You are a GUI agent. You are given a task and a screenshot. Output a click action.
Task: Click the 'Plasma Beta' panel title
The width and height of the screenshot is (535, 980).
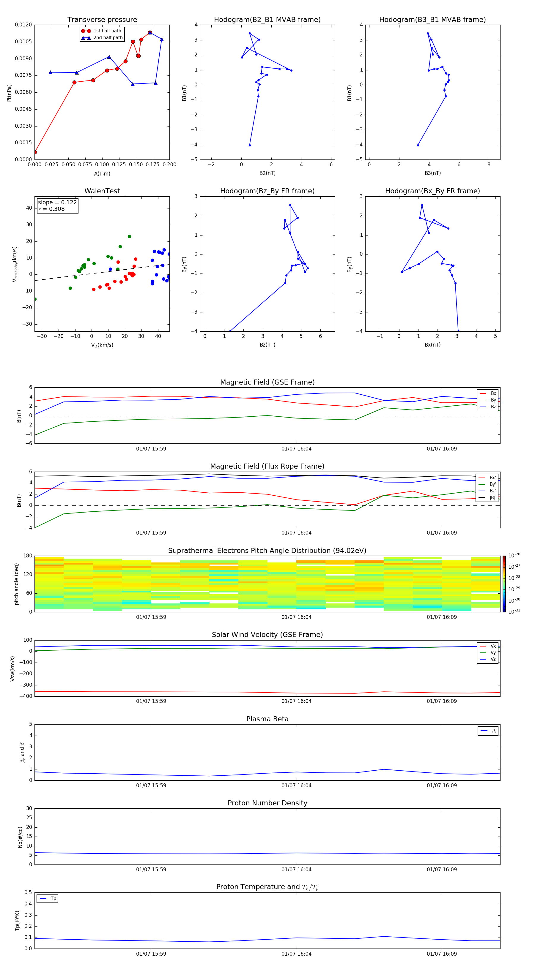point(267,719)
